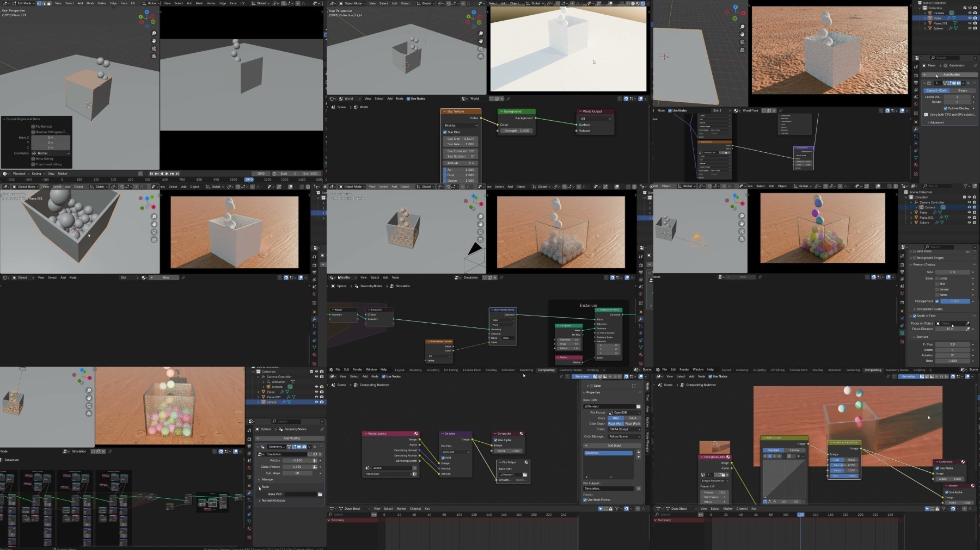Open the File Format OpenEXR dropdown

(x=624, y=412)
